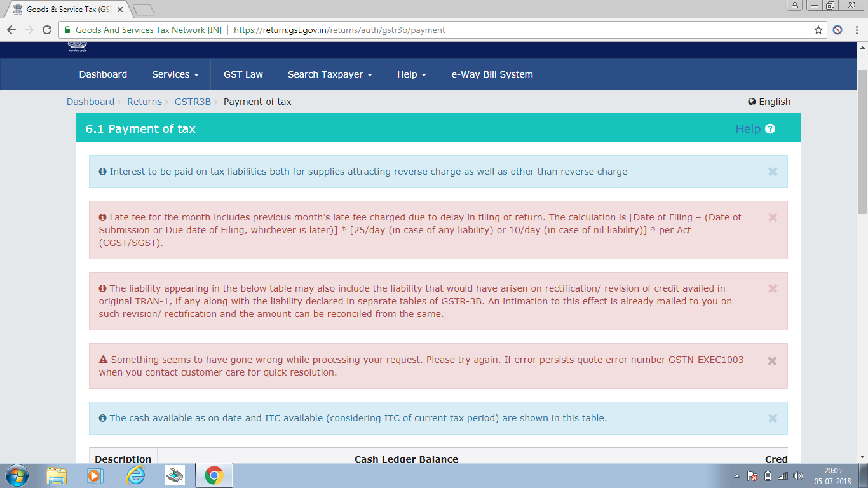Click info icon beside Interest notice

click(102, 172)
